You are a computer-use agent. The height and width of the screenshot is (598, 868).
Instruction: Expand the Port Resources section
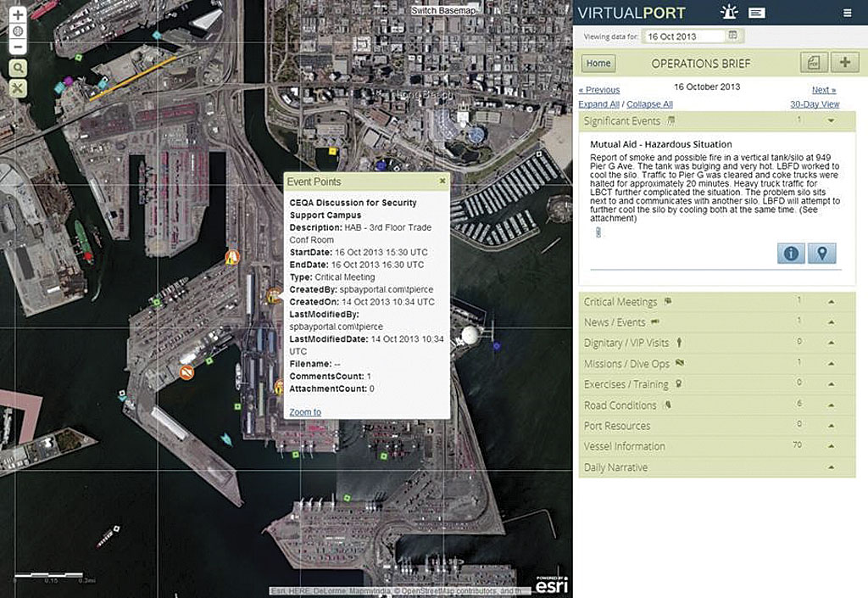point(831,426)
